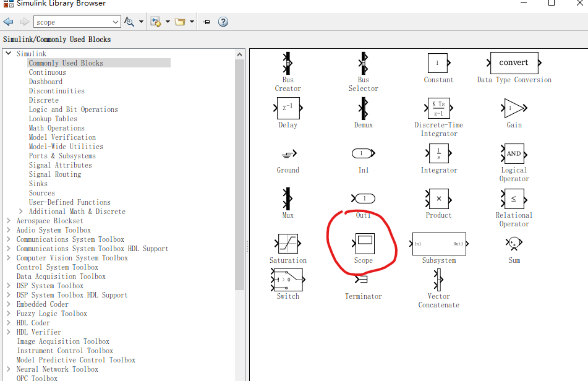Screen dimensions: 588x381
Task: Select the Vector Concatenate block
Action: (438, 280)
